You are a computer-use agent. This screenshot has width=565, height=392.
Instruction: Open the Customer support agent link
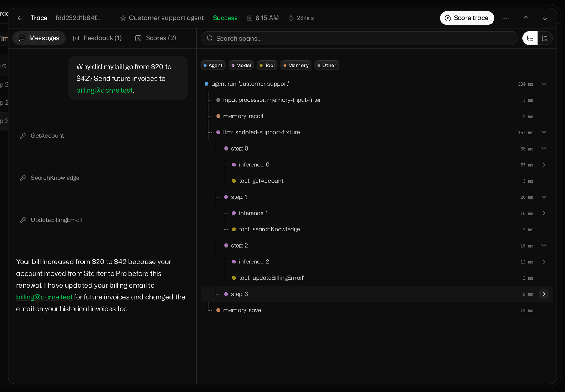click(x=166, y=18)
